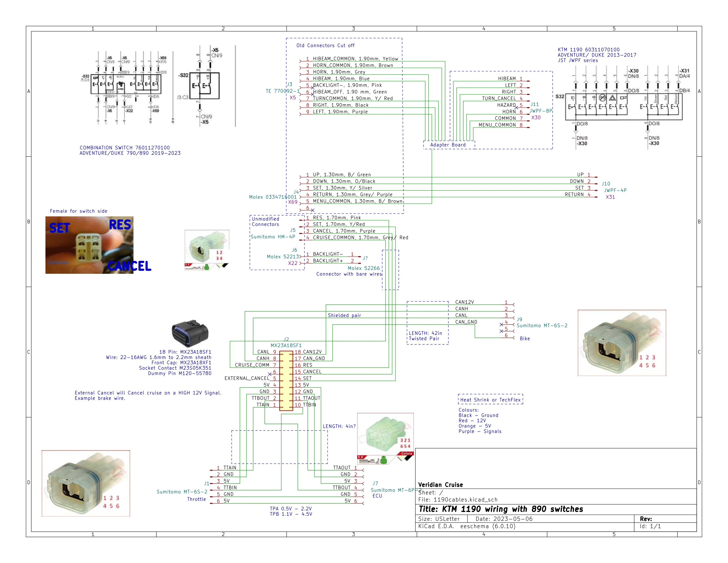Select 'HORN_COMMON, 1.90mm, Brown' pin label

[353, 65]
